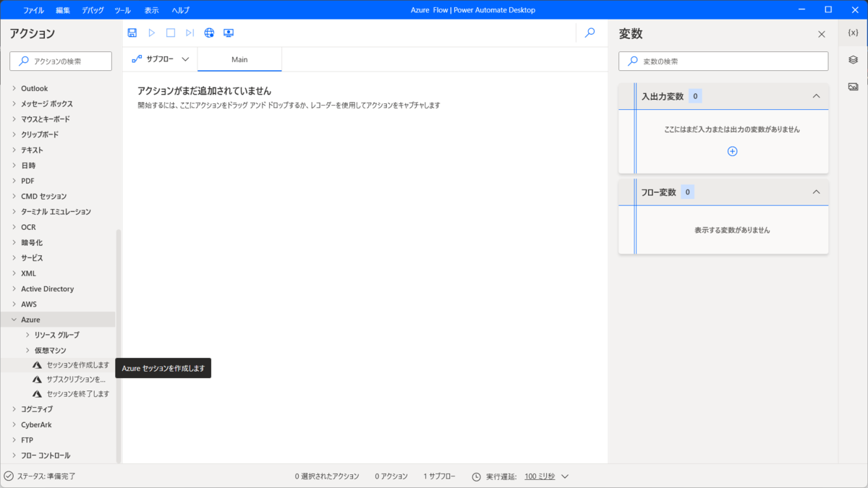Image resolution: width=868 pixels, height=488 pixels.
Task: Collapse the Azure actions group
Action: pos(14,320)
